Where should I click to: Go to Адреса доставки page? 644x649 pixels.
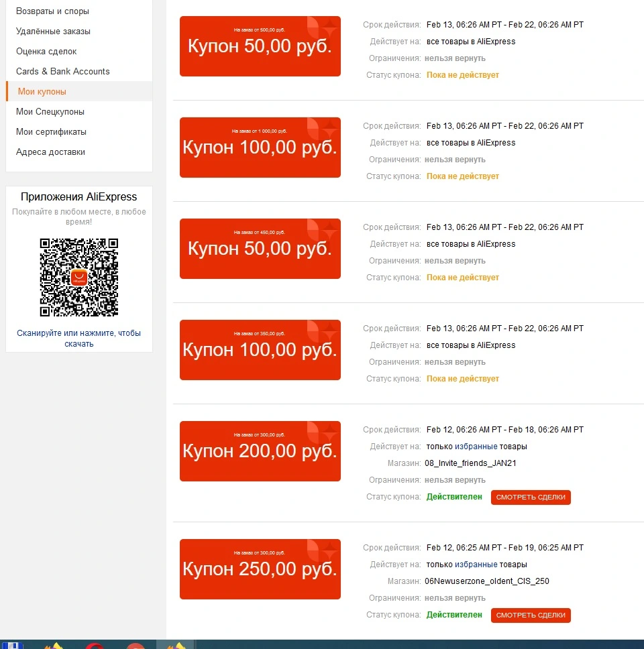click(x=50, y=152)
